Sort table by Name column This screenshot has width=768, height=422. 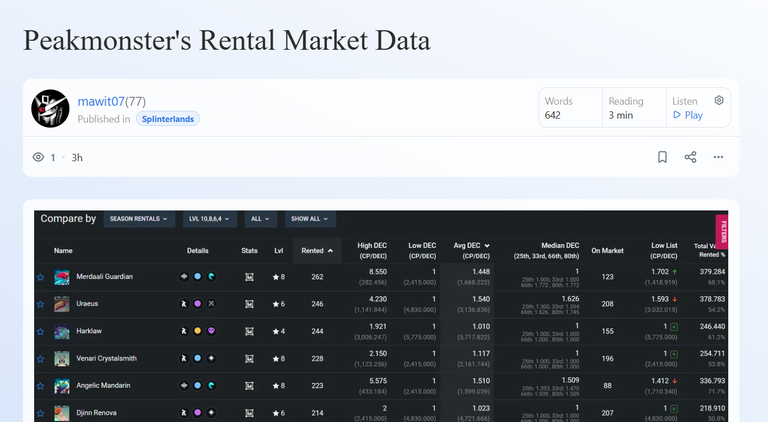pos(63,251)
